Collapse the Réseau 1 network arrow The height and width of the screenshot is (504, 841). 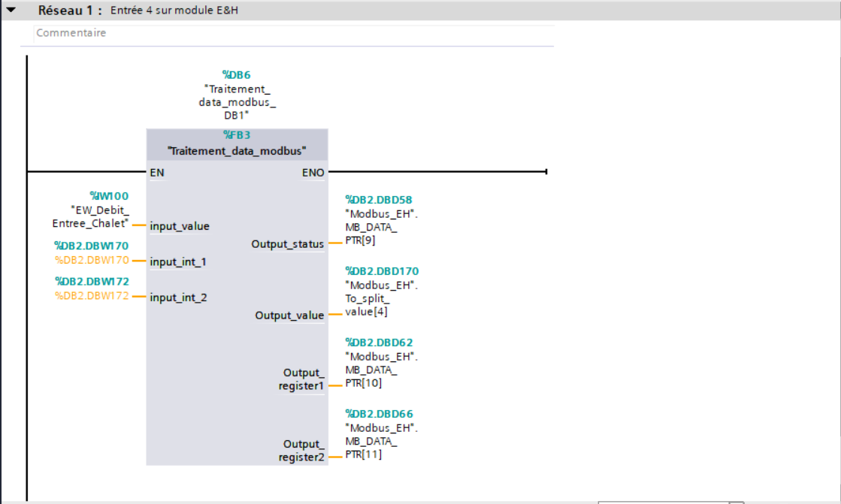pos(11,11)
